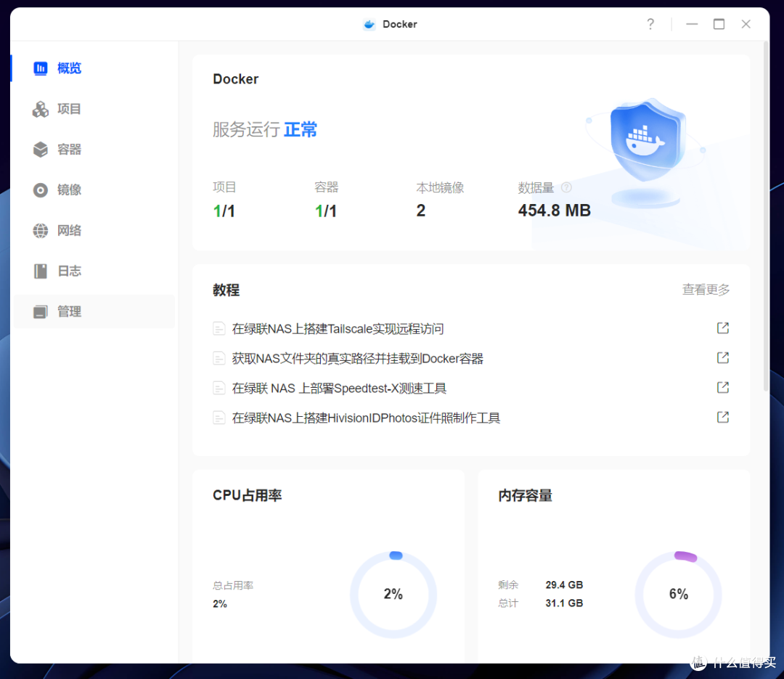This screenshot has width=784, height=679.
Task: Click the 29.4 GB remaining memory value
Action: coord(564,585)
